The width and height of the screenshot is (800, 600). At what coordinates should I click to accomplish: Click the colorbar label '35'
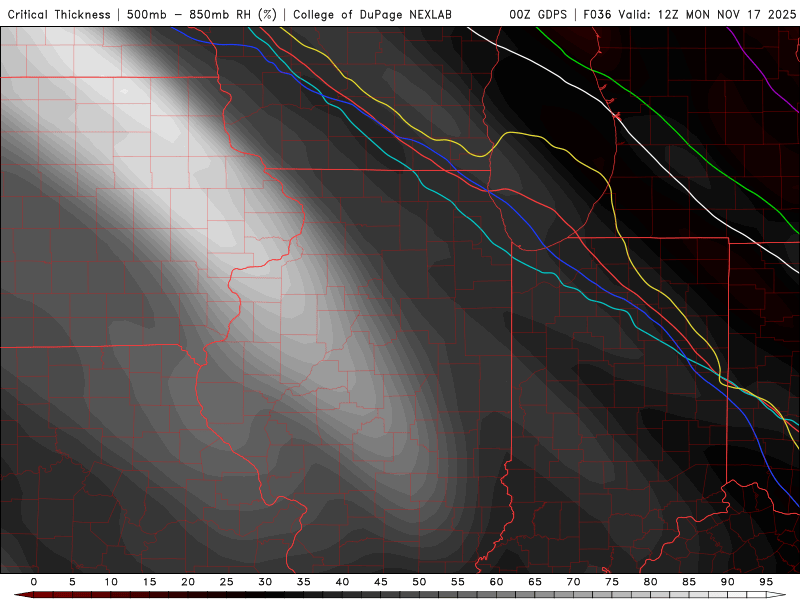pyautogui.click(x=304, y=582)
